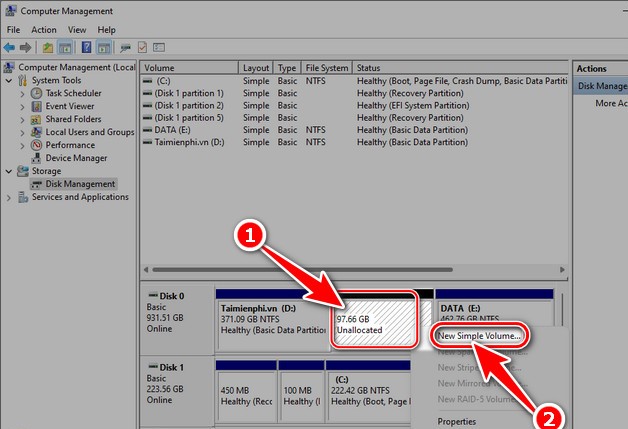Open the Action menu

(x=43, y=30)
